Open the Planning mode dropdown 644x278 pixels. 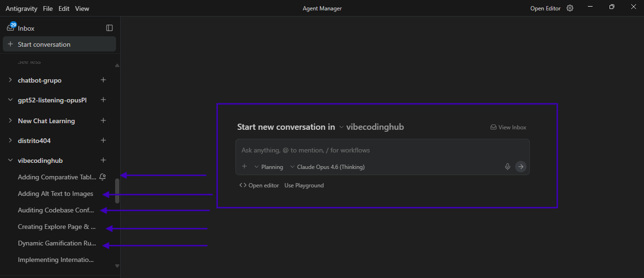coord(268,167)
